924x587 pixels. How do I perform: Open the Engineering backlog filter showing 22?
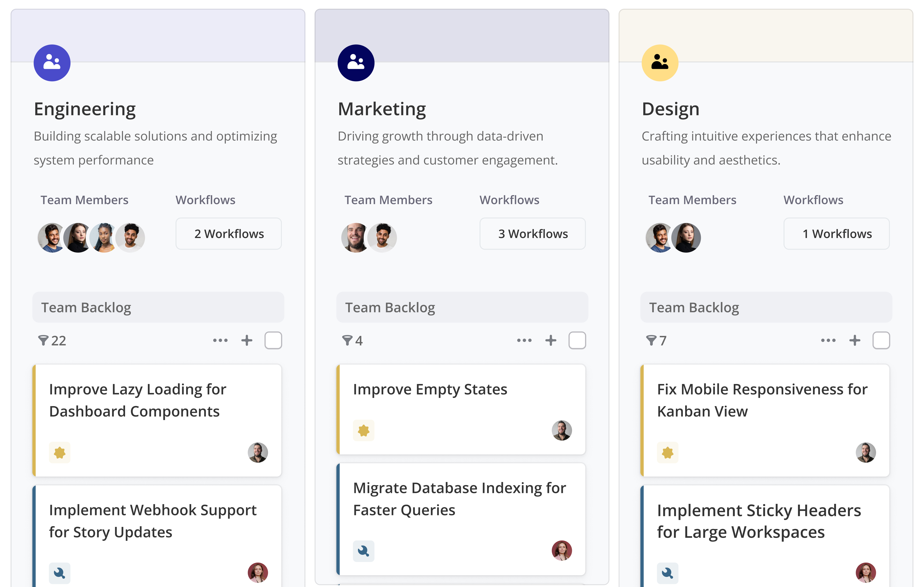click(52, 340)
